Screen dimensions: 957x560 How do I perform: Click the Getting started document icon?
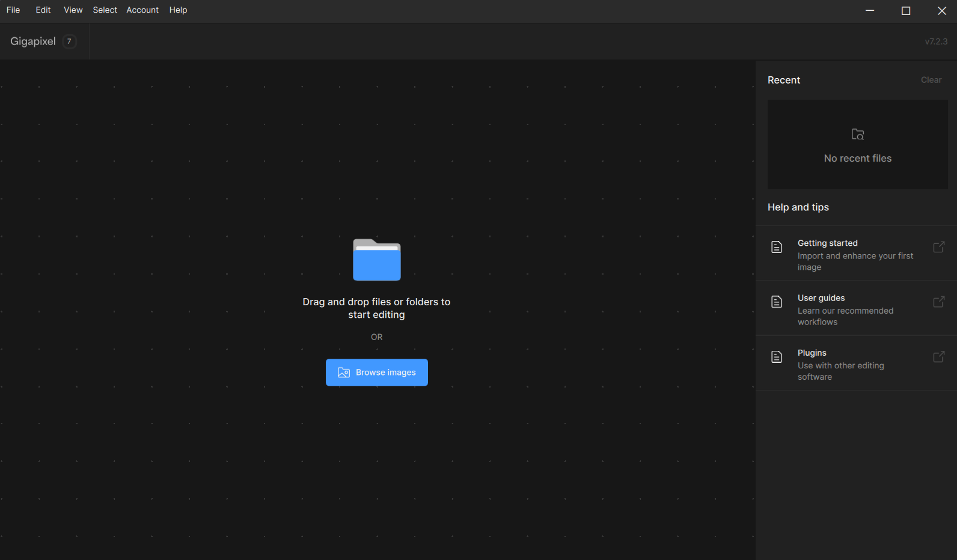point(777,247)
